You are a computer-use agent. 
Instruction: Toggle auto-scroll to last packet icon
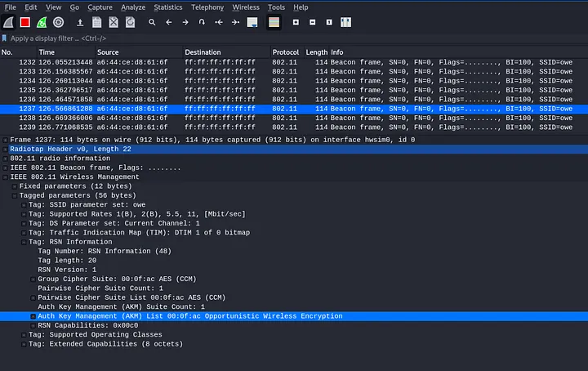(x=254, y=22)
